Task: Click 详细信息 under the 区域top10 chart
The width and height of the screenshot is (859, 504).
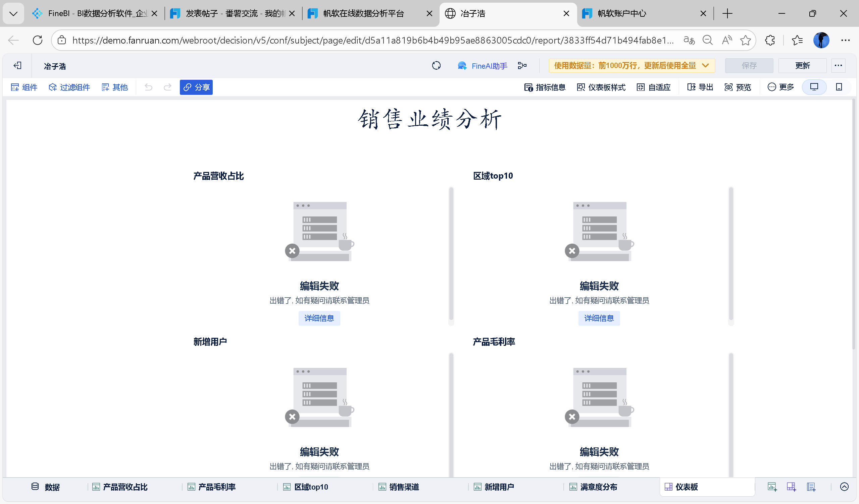Action: (599, 318)
